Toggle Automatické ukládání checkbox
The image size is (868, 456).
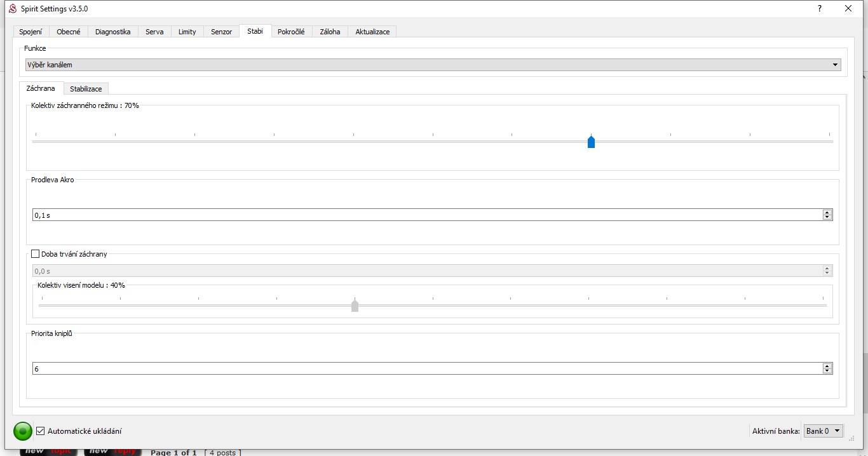tap(41, 431)
